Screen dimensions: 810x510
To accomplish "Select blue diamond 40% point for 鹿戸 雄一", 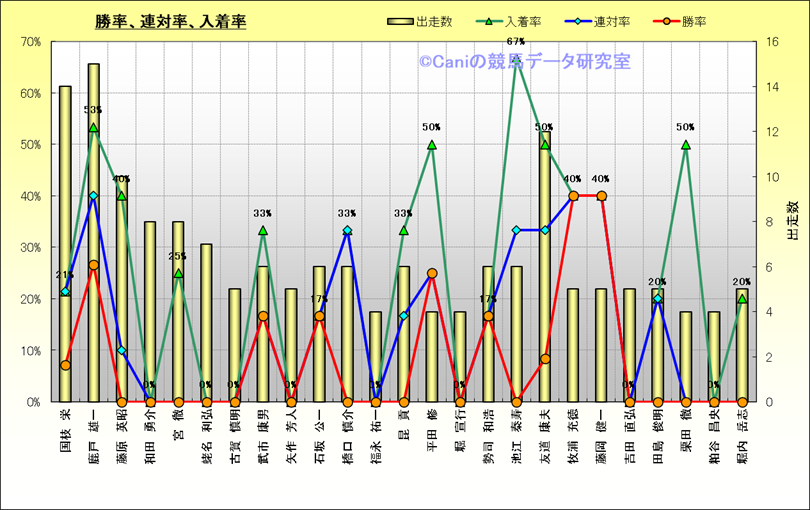I will coord(93,196).
